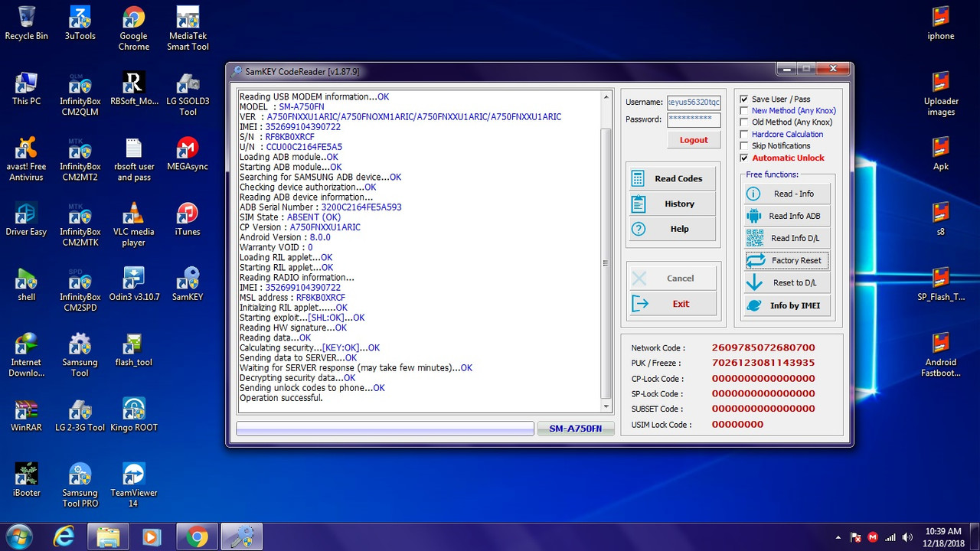This screenshot has width=980, height=551.
Task: Open the RBSoft_Mo... desktop icon
Action: click(x=133, y=88)
